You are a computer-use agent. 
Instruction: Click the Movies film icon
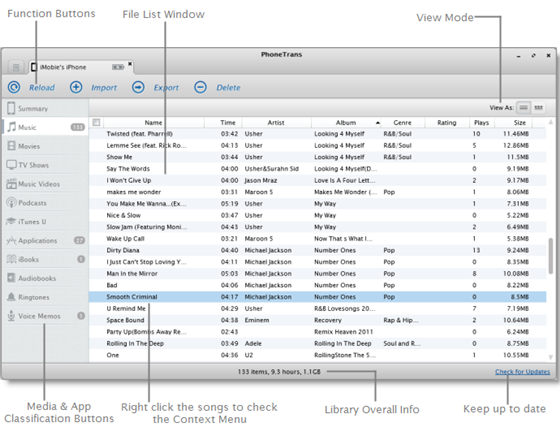12,146
